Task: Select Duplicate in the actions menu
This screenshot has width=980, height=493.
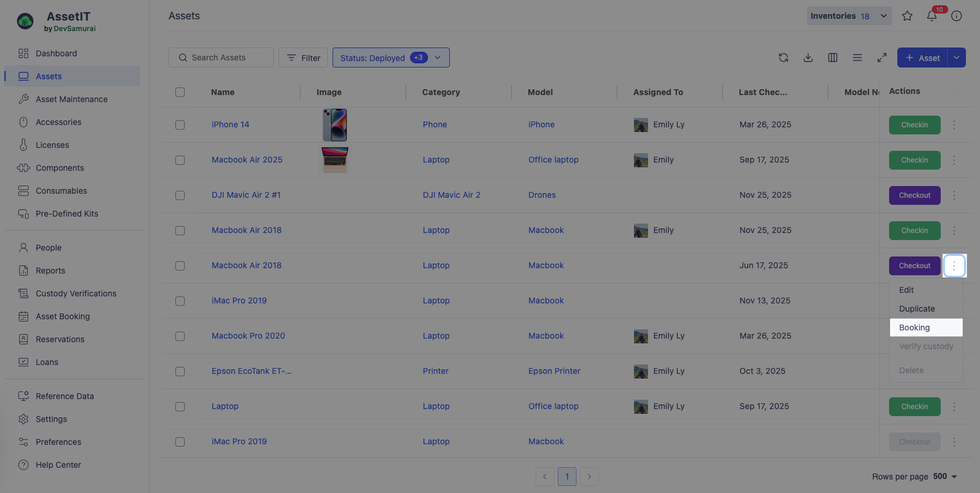Action: click(917, 309)
